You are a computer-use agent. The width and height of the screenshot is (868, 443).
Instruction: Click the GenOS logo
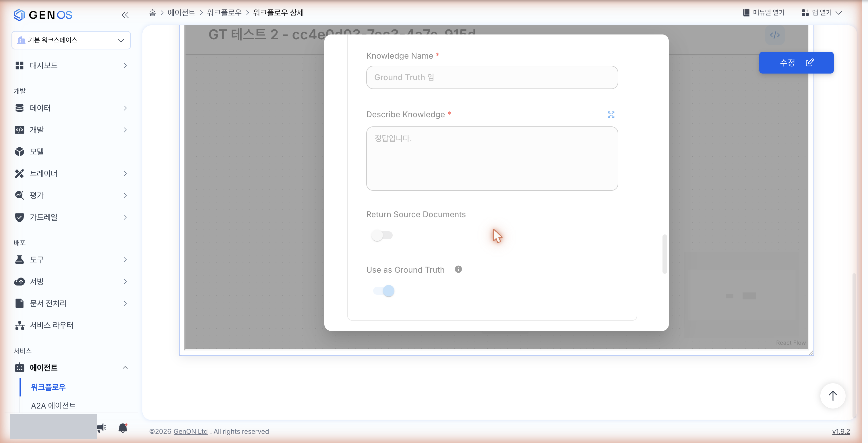[x=43, y=15]
